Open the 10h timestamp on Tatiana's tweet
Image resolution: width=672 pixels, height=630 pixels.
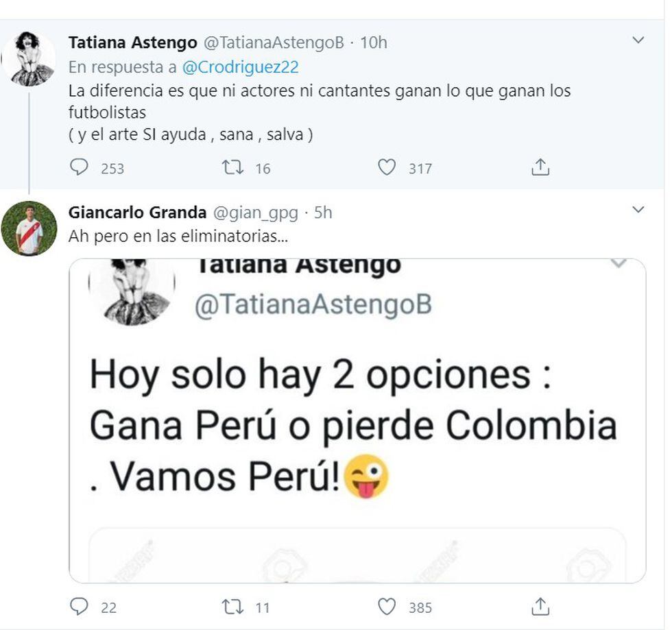(373, 43)
